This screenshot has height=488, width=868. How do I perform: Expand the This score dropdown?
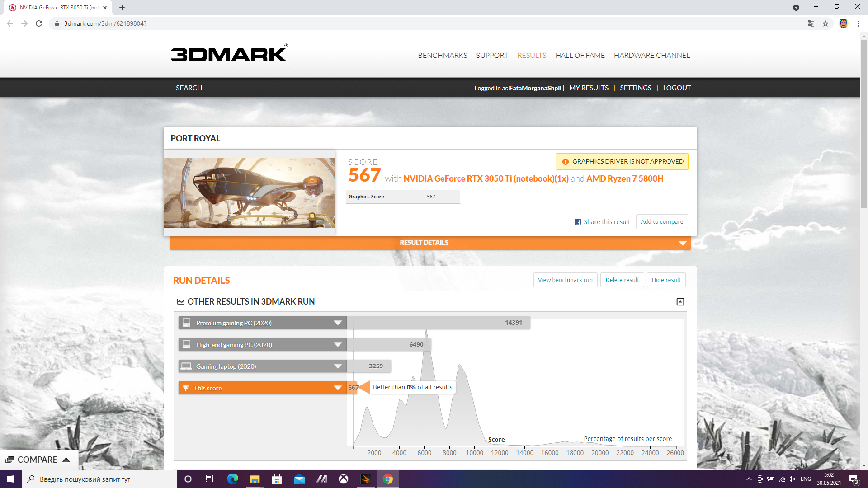(338, 388)
